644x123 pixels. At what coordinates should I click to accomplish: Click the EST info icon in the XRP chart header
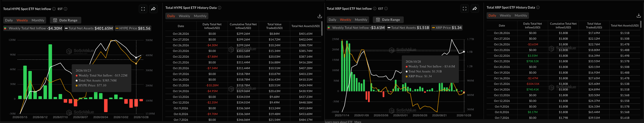pyautogui.click(x=386, y=8)
